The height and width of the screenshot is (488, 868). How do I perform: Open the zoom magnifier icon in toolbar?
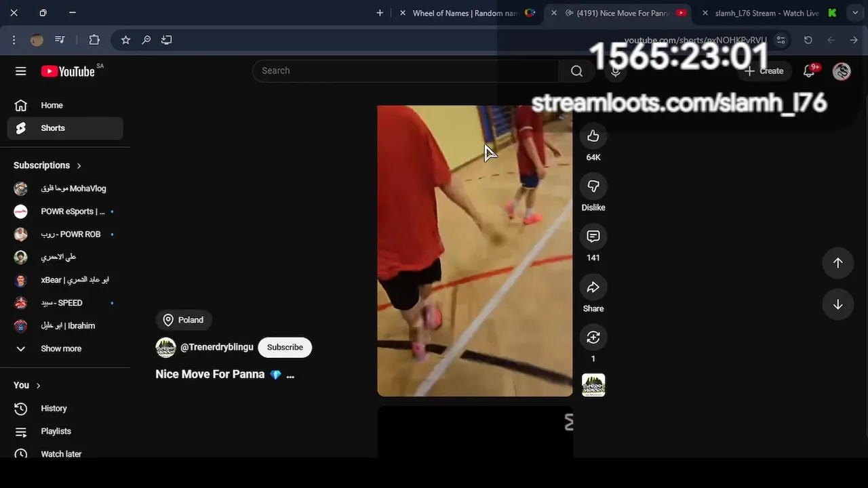tap(146, 40)
